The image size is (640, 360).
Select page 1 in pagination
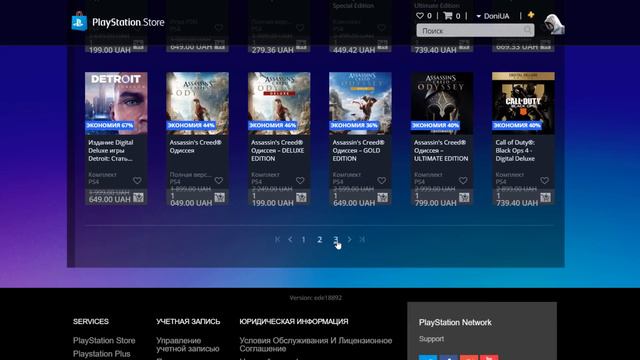click(303, 240)
